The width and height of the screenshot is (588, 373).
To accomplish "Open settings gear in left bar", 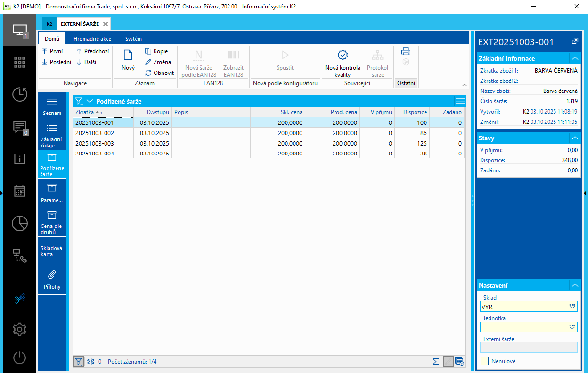I will [x=19, y=329].
